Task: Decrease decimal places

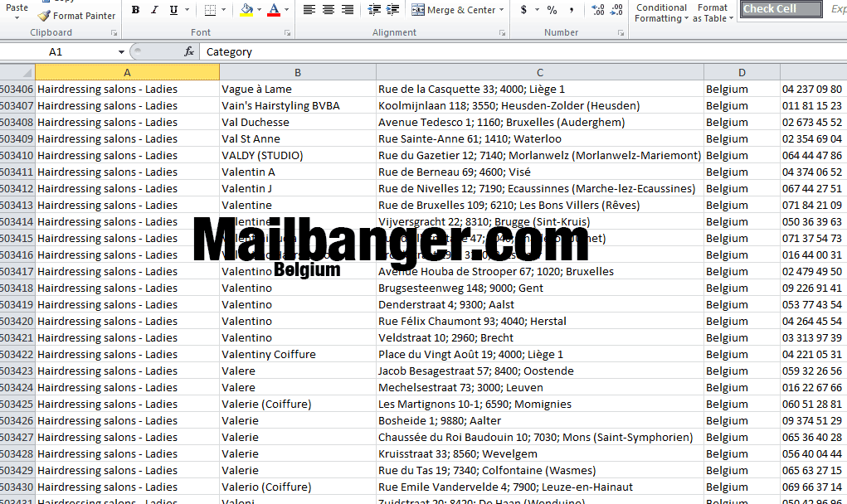Action: pos(617,10)
